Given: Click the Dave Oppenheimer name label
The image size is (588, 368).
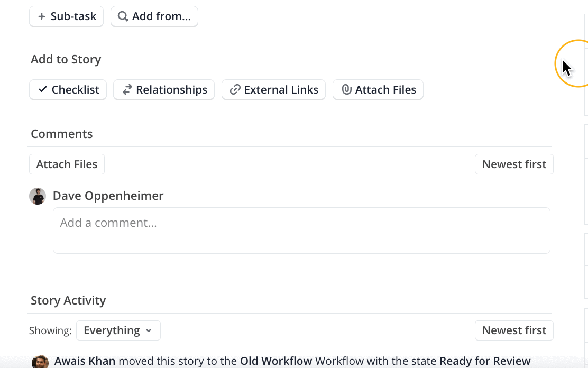Looking at the screenshot, I should pos(108,196).
